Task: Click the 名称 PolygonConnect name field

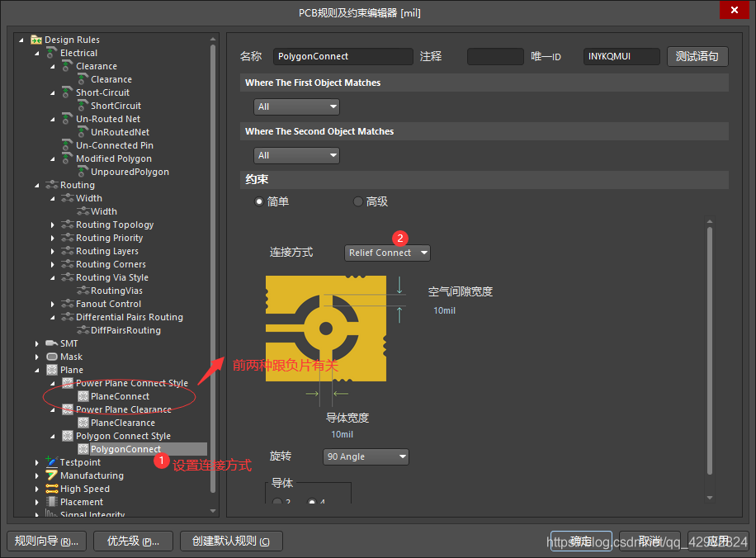Action: (343, 56)
